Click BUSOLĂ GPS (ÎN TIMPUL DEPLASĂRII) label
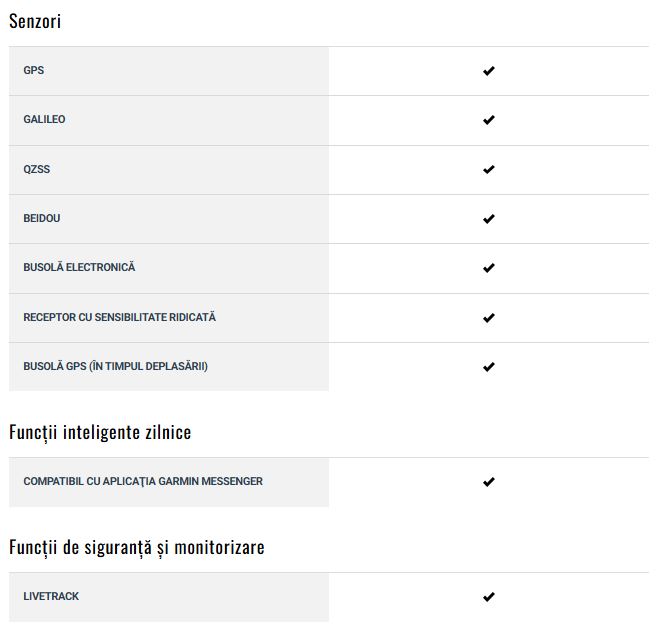 coord(115,366)
